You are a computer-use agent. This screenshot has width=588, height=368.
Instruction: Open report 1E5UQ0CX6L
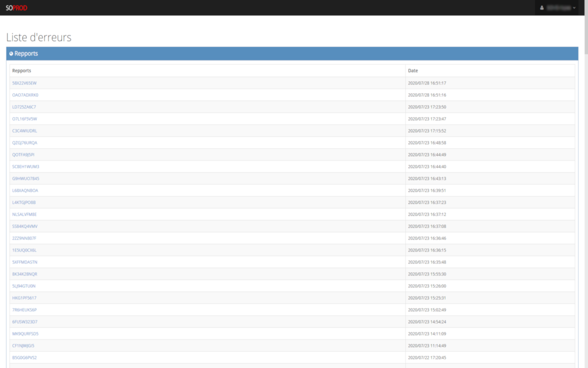(24, 250)
